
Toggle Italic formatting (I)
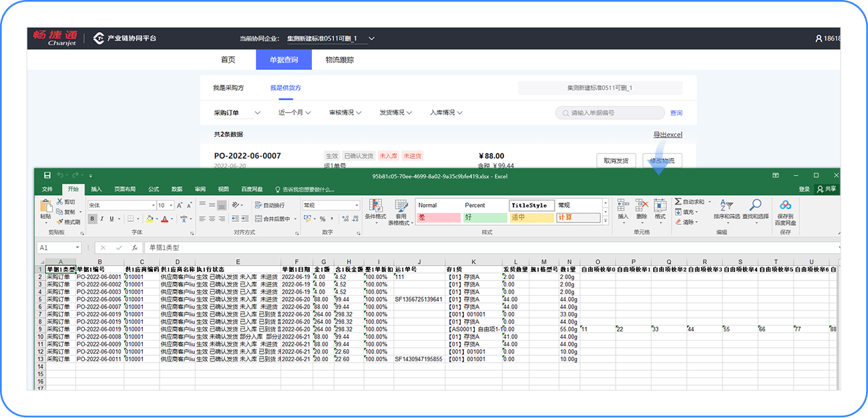click(102, 219)
